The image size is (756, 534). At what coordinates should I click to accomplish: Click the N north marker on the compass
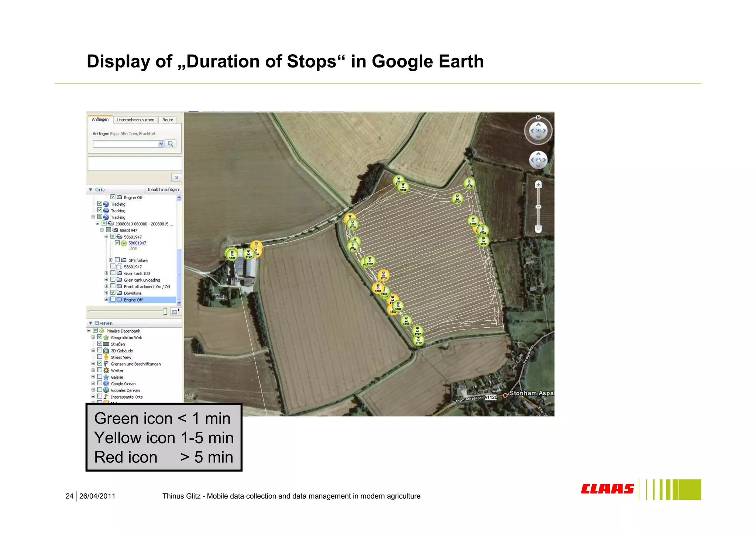[x=538, y=117]
